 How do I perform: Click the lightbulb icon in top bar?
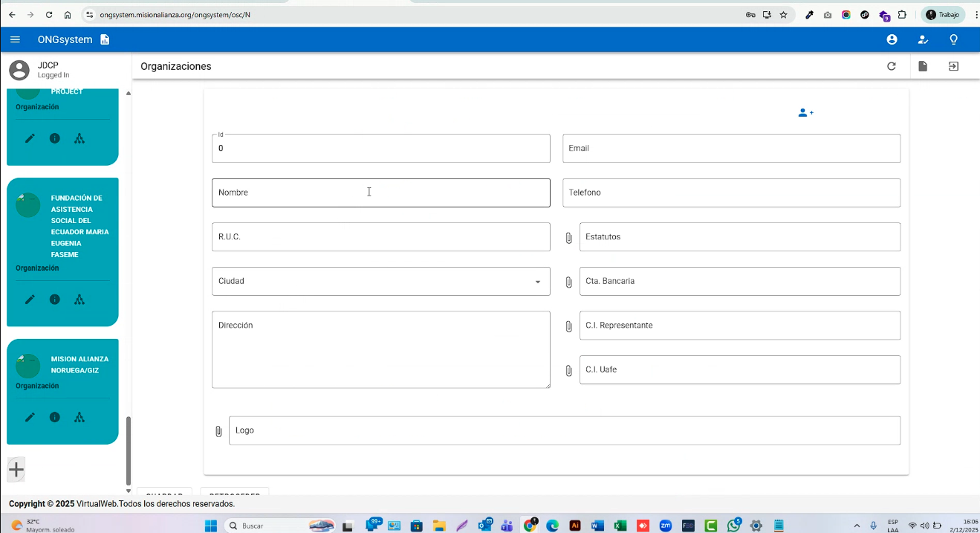point(953,39)
